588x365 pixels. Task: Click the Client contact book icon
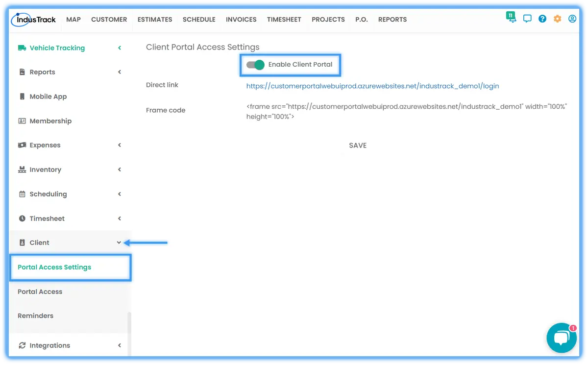click(22, 243)
